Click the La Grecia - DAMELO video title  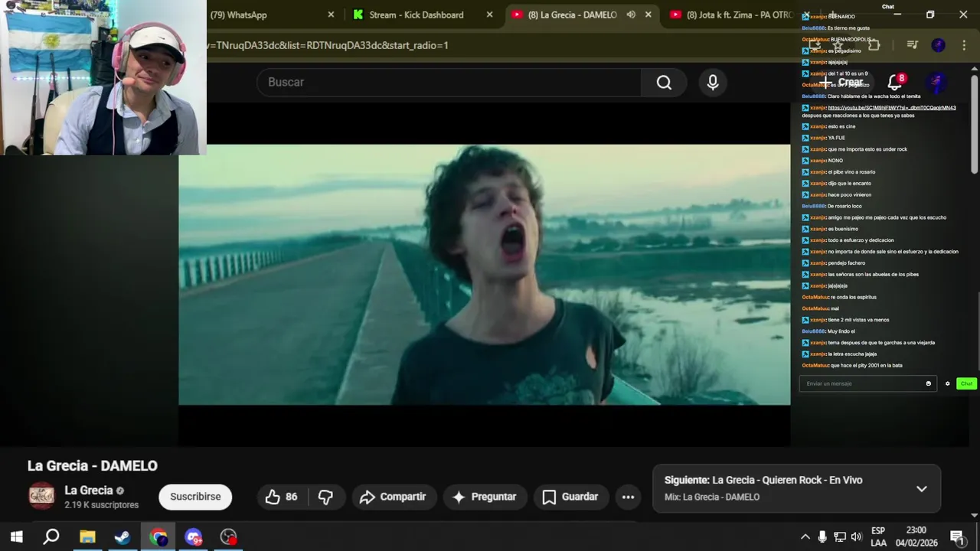pos(93,466)
